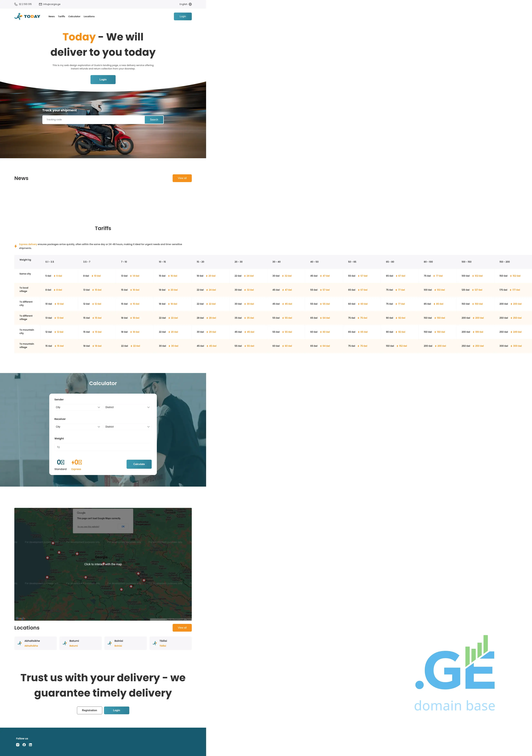Click the email envelope icon

40,4
